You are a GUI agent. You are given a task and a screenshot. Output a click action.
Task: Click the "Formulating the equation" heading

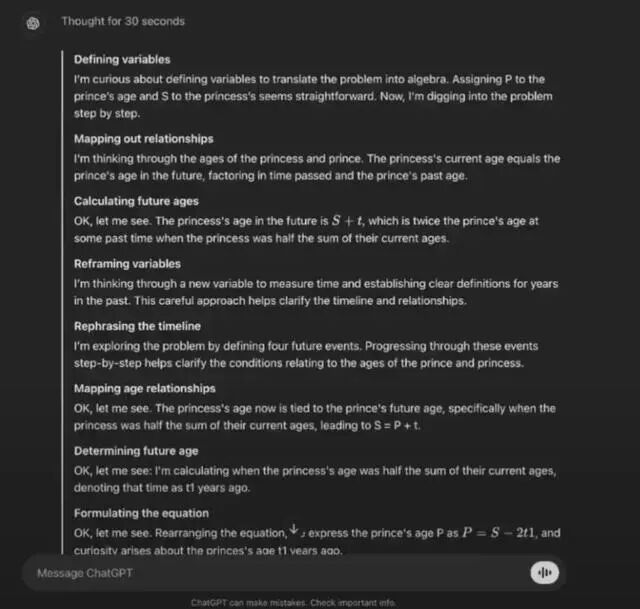[x=141, y=513]
